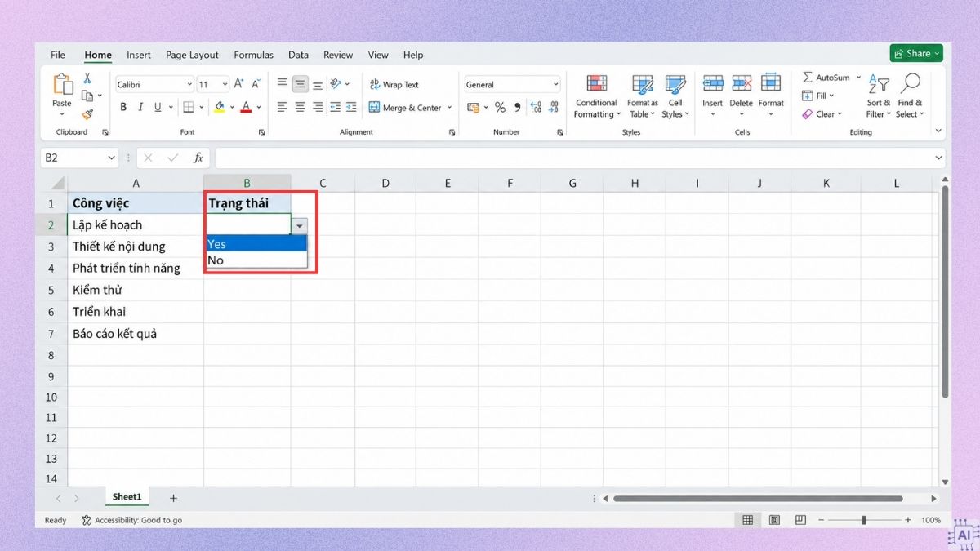
Task: Open Sort & Filter menu
Action: point(879,96)
